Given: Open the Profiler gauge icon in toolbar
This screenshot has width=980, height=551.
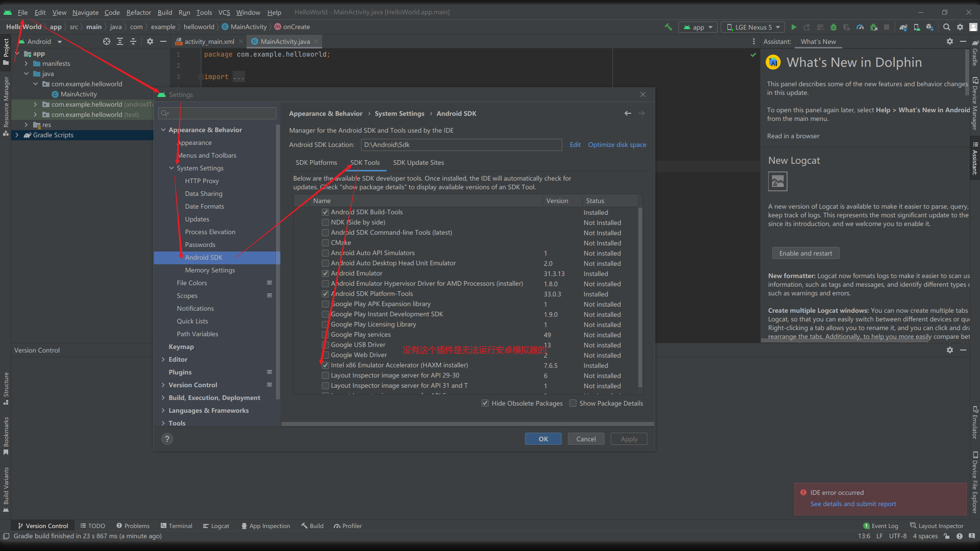Looking at the screenshot, I should pyautogui.click(x=860, y=27).
